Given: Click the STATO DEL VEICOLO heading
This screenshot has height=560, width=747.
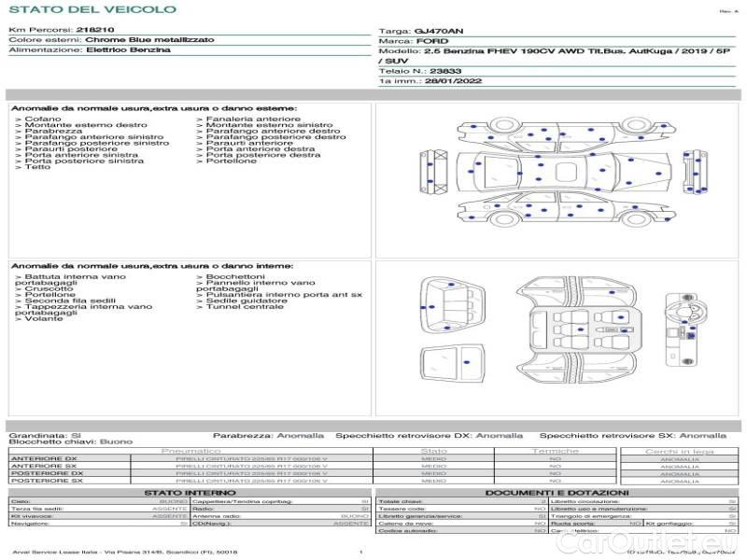Looking at the screenshot, I should (x=92, y=9).
